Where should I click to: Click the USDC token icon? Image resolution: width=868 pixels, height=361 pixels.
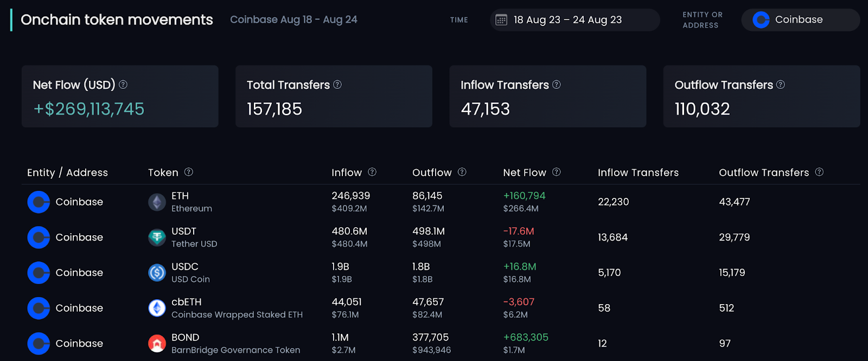[x=157, y=273]
